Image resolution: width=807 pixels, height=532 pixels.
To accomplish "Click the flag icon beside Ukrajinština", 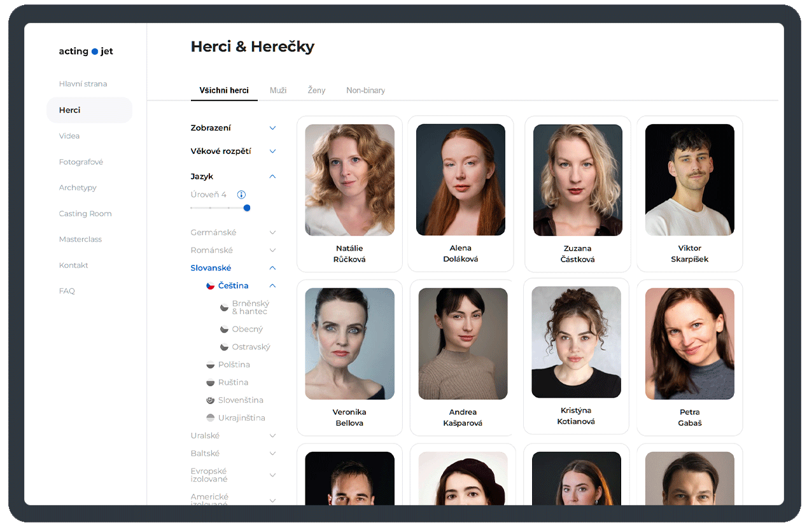I will point(210,418).
